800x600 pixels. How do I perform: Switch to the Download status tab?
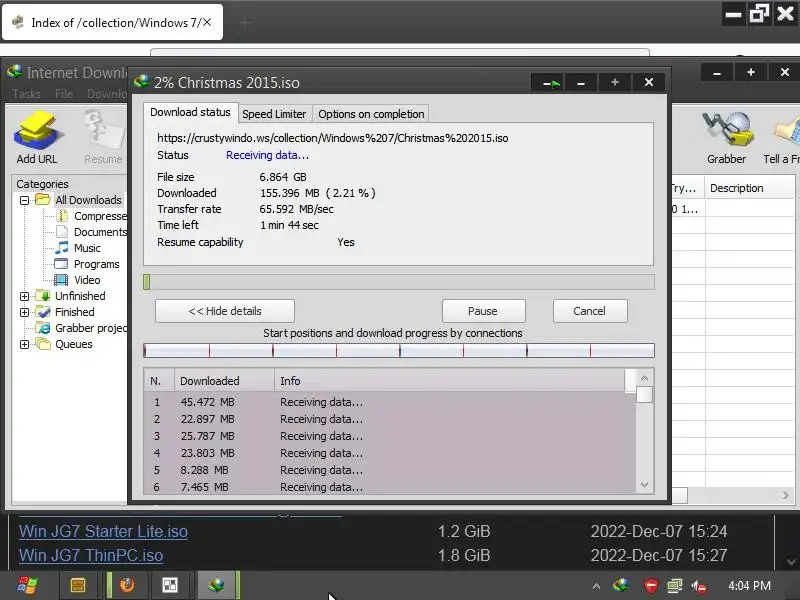(190, 112)
